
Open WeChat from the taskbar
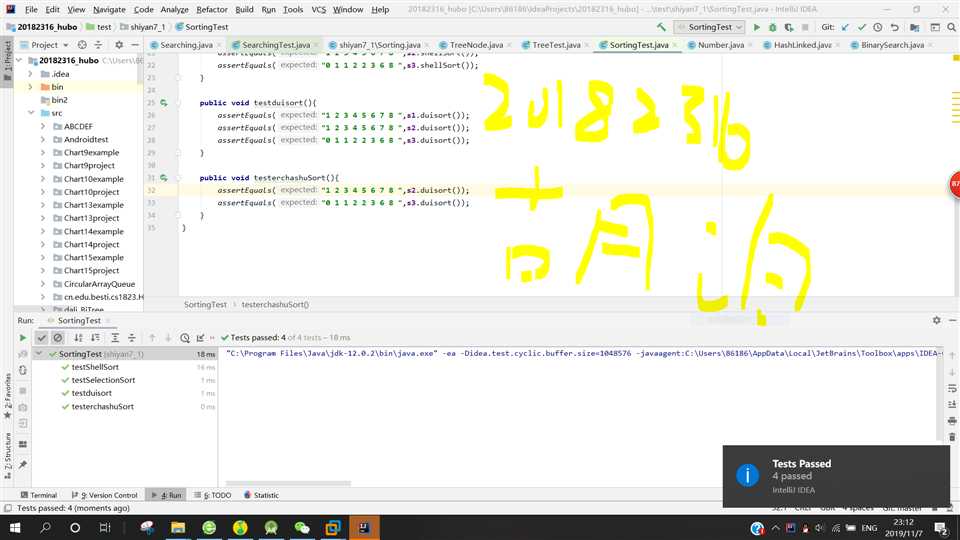pyautogui.click(x=302, y=528)
